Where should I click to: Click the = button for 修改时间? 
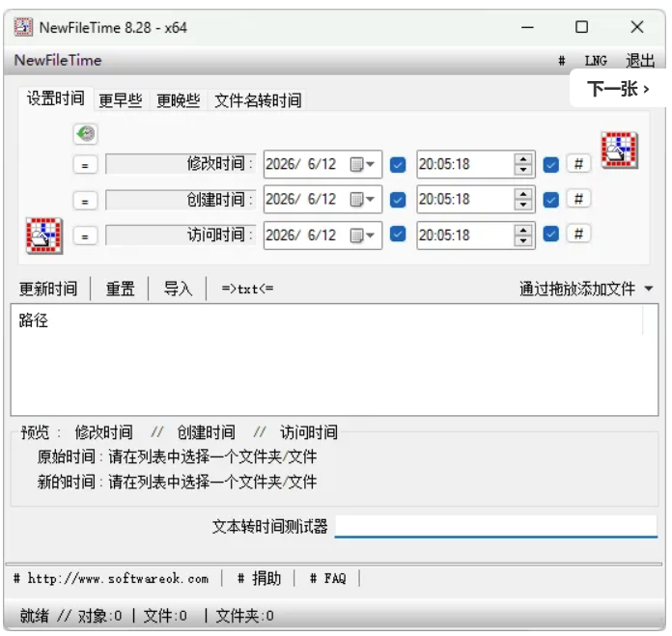(85, 164)
